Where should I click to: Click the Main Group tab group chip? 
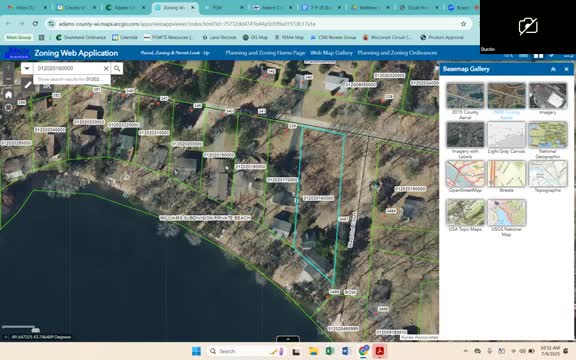(x=19, y=37)
